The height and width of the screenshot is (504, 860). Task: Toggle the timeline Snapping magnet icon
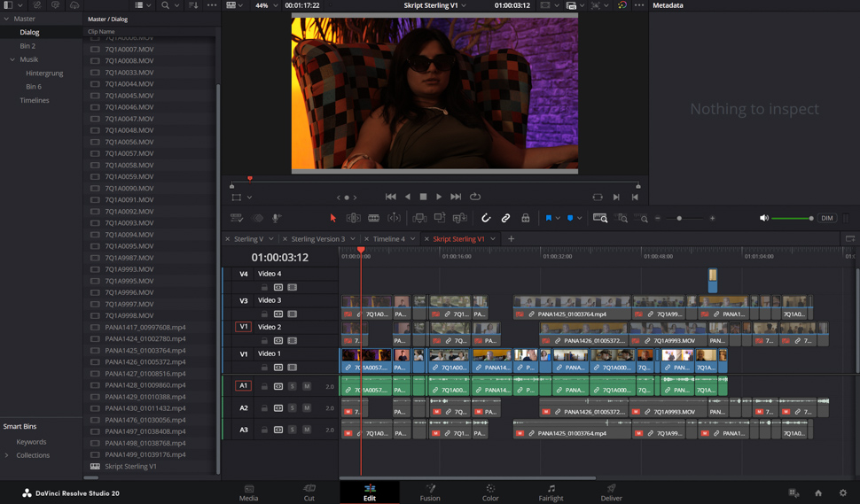[x=486, y=218]
